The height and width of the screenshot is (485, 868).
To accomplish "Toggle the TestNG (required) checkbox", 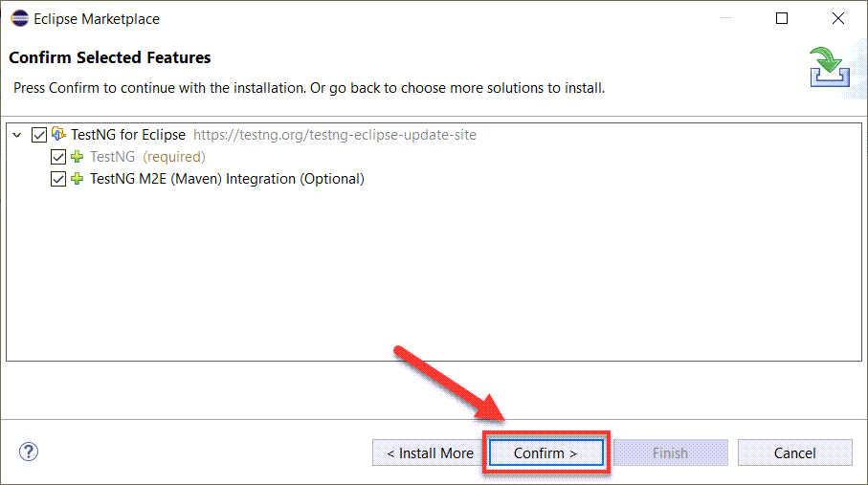I will click(x=58, y=157).
